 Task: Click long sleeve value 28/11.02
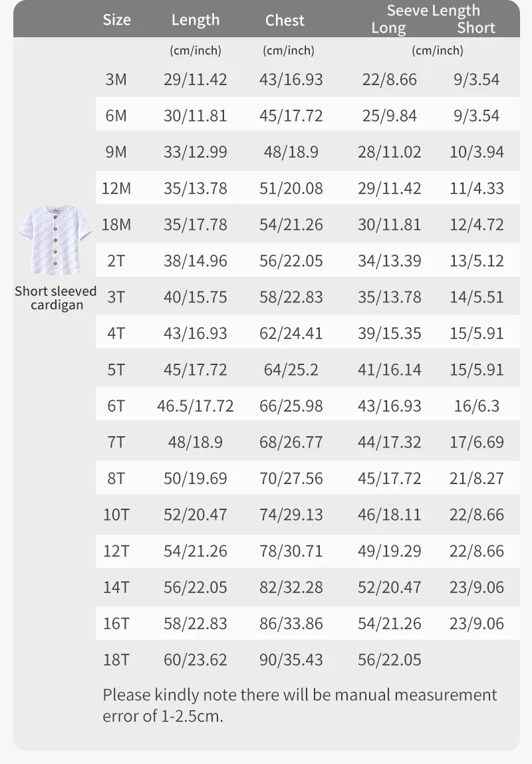click(390, 152)
